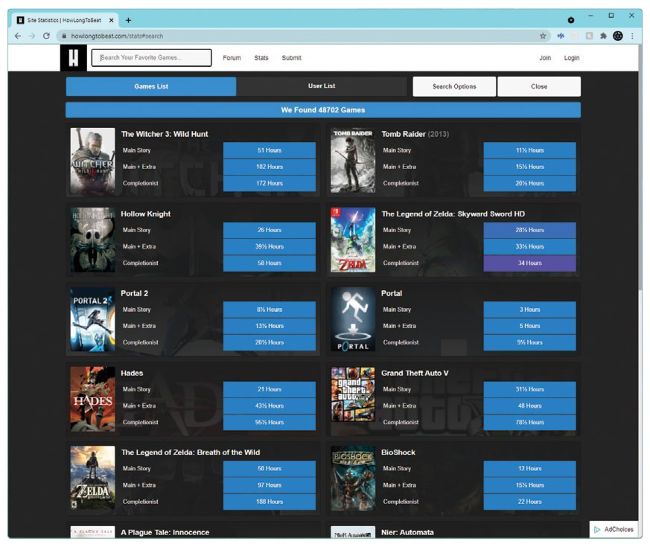Open the Hollow Knight title link
650x544 pixels.
[x=146, y=214]
